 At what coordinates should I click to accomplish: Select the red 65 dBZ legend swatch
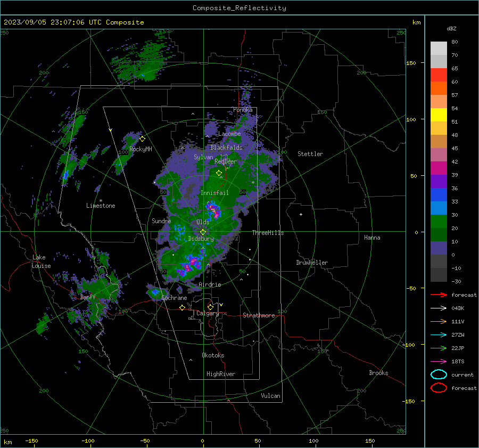coord(439,75)
